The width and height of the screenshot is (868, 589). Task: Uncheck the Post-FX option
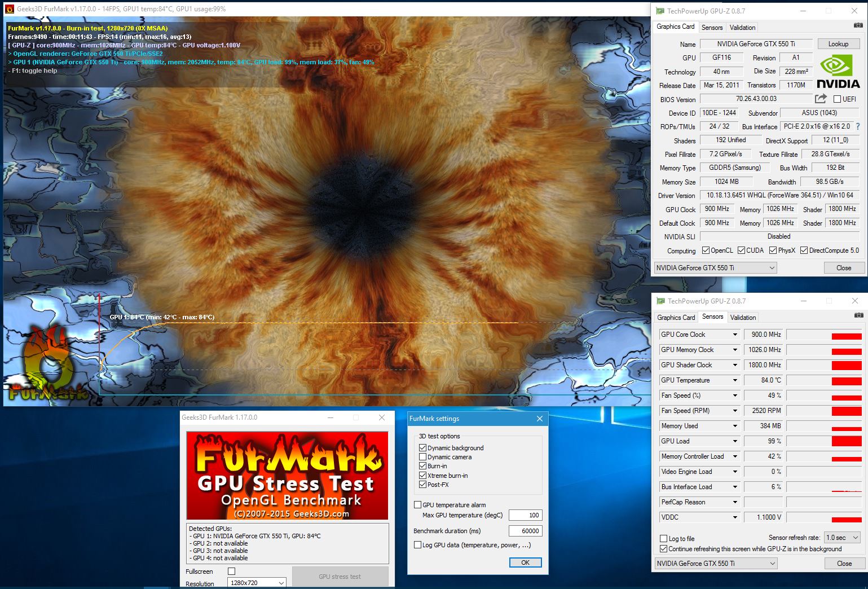(x=422, y=485)
